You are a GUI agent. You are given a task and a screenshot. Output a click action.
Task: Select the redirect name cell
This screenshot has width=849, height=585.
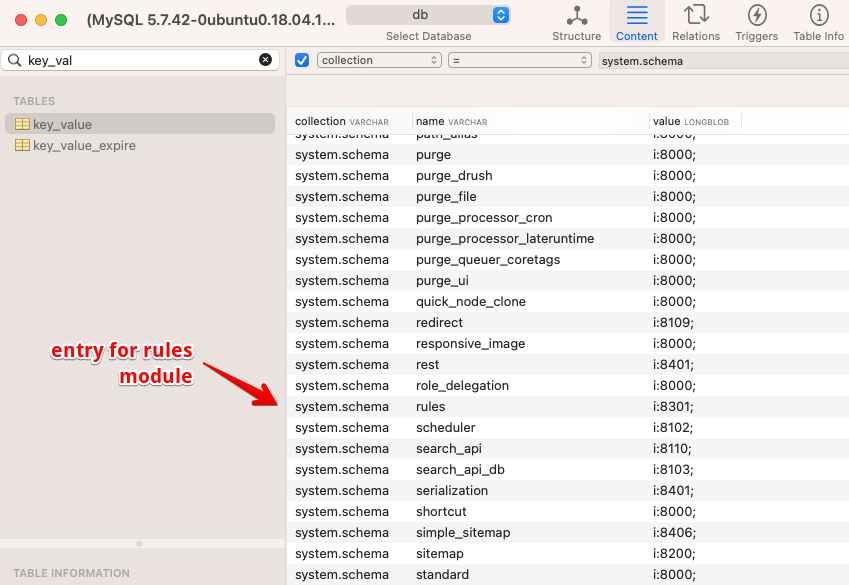click(x=439, y=322)
